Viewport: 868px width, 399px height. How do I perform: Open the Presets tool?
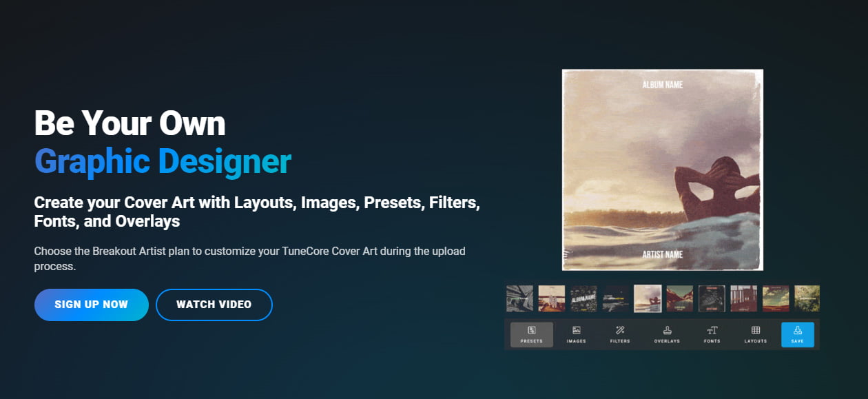pos(531,334)
